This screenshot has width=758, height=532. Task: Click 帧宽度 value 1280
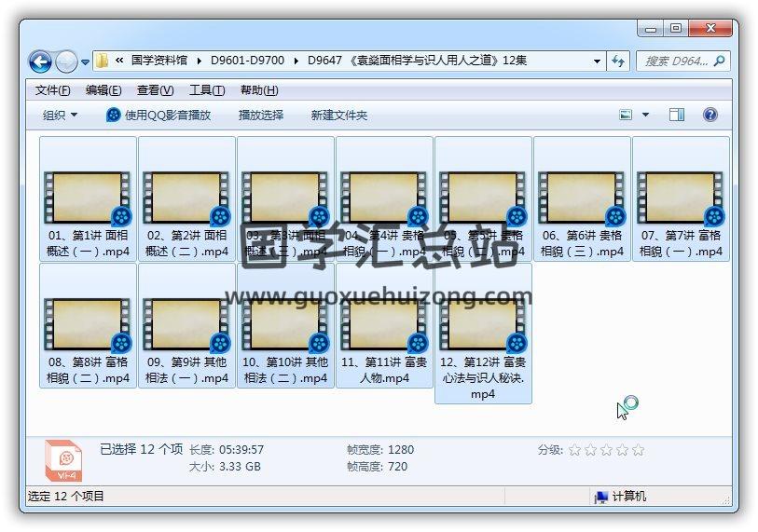pos(401,450)
